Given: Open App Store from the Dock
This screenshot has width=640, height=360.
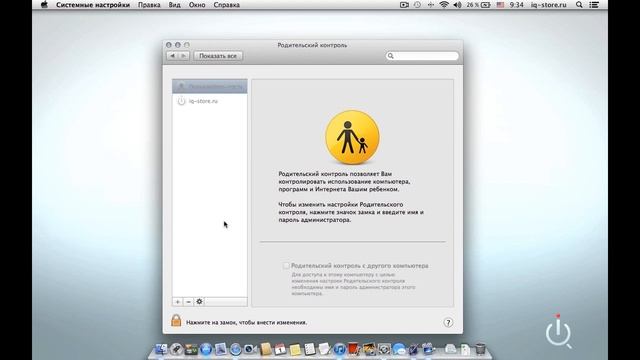Looking at the screenshot, I should click(206, 349).
